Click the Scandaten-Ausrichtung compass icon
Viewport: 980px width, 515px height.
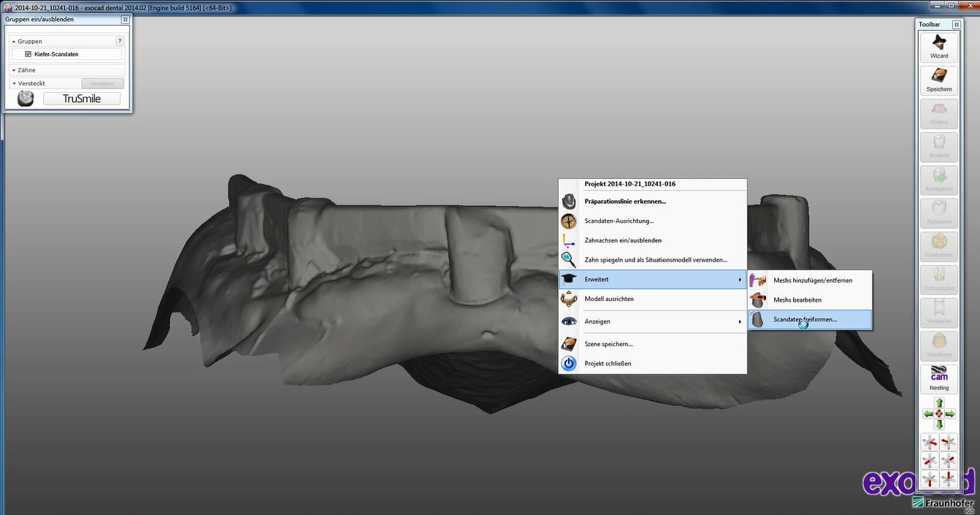pos(569,221)
